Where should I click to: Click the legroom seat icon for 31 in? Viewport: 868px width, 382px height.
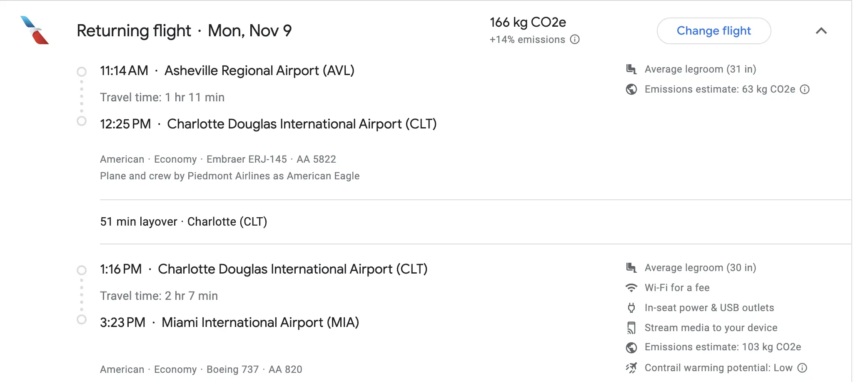[x=631, y=69]
